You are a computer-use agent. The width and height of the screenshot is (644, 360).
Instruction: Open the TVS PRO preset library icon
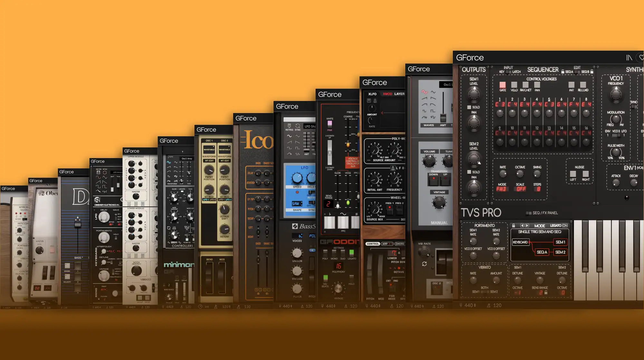[x=629, y=58]
